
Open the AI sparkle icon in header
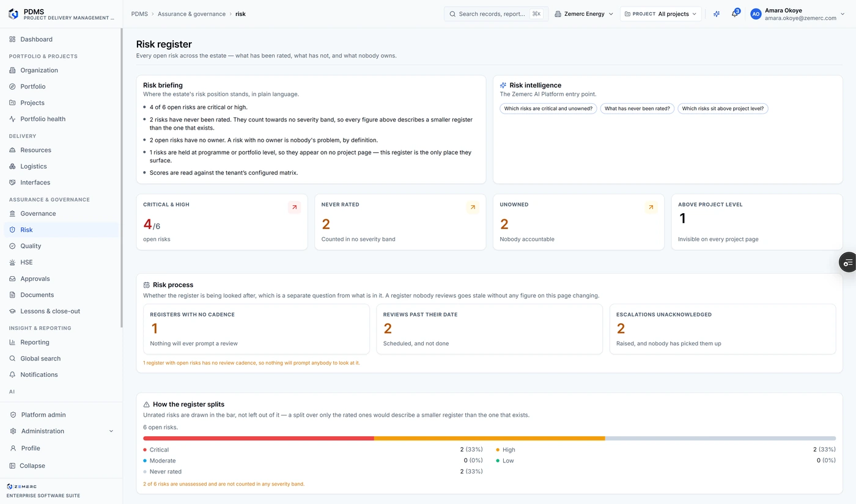pyautogui.click(x=717, y=13)
